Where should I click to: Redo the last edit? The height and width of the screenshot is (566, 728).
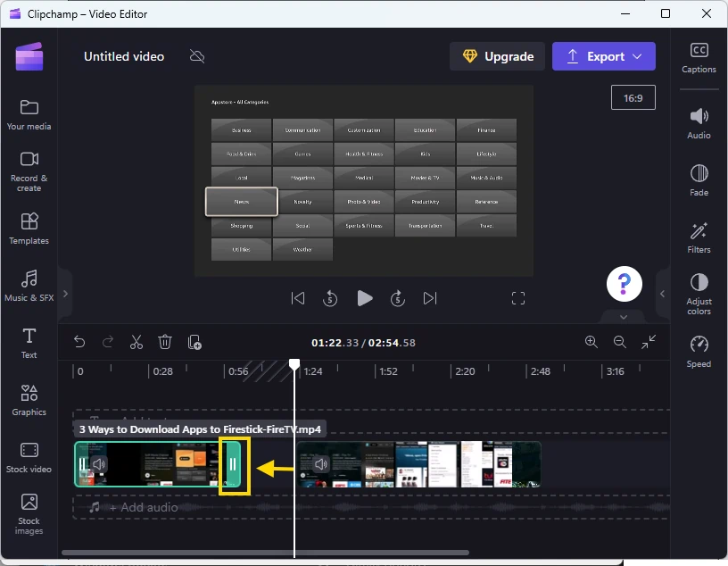click(x=108, y=343)
